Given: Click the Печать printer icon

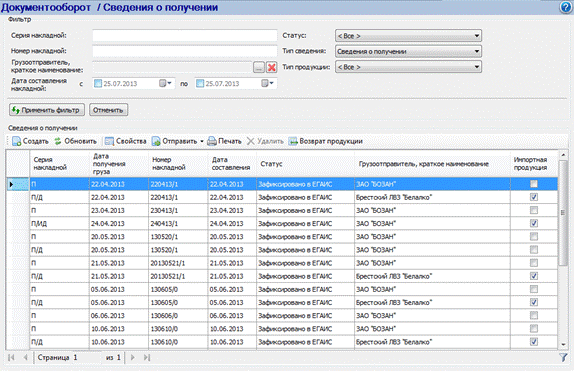Looking at the screenshot, I should [x=212, y=141].
